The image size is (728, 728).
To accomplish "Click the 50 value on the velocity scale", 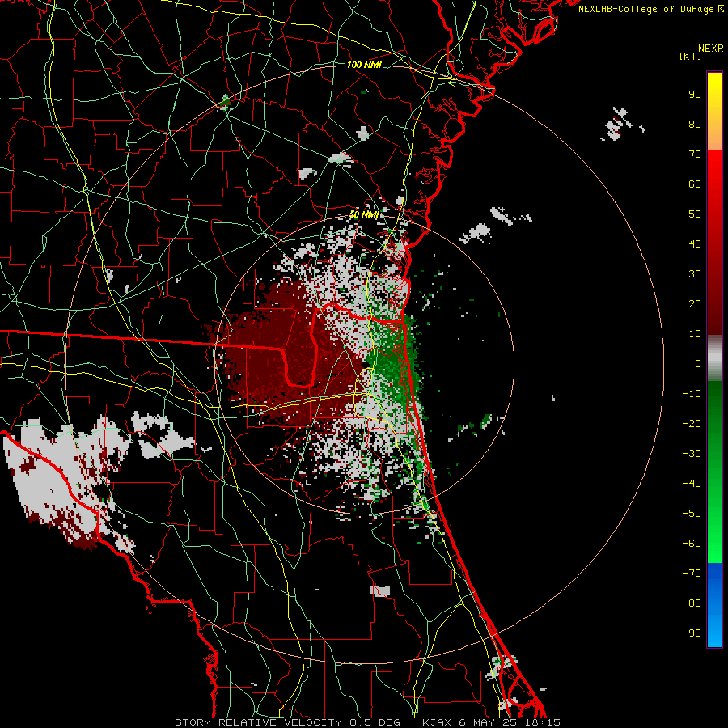I will coord(695,214).
